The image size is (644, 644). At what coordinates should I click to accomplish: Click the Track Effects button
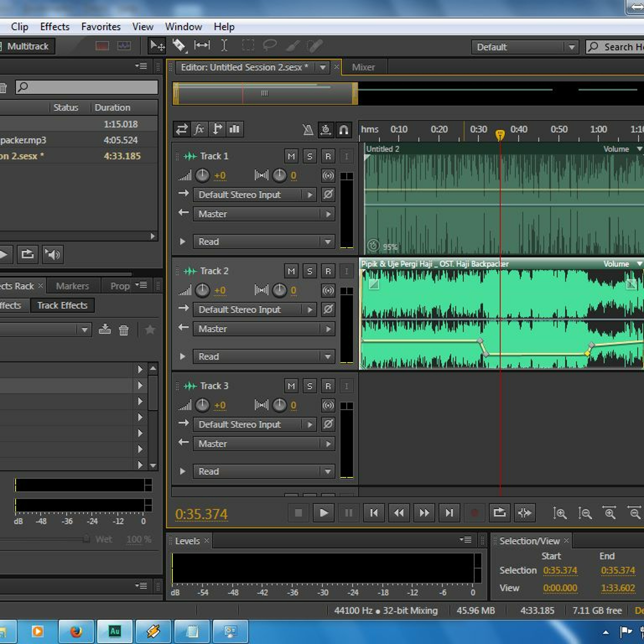tap(62, 305)
